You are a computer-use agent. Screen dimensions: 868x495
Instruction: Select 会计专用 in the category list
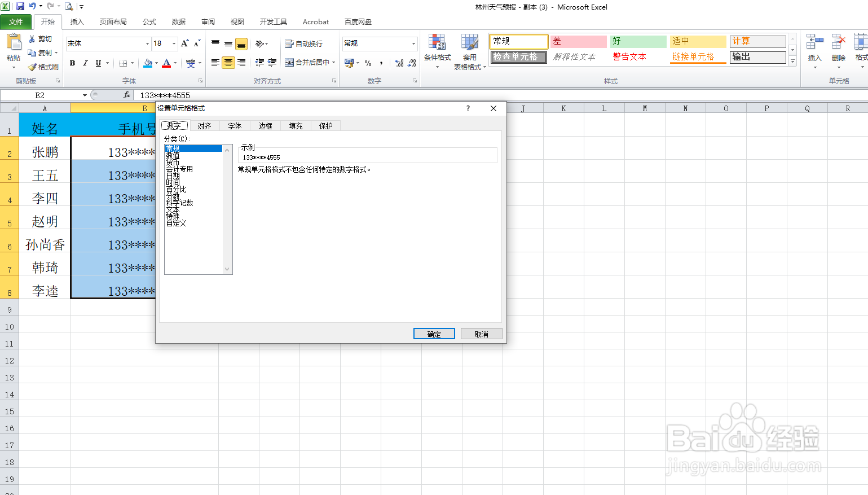[x=179, y=169]
